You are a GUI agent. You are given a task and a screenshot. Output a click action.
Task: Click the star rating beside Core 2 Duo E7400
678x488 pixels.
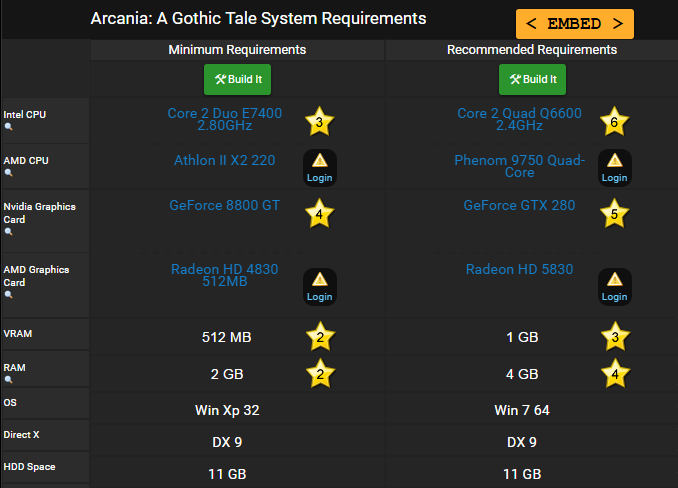pyautogui.click(x=319, y=122)
